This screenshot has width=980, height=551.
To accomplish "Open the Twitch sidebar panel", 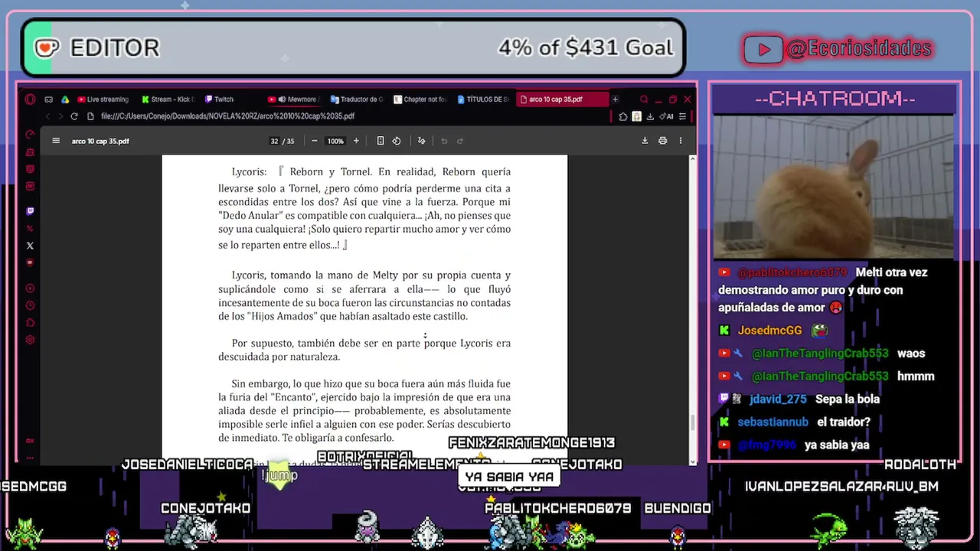I will point(30,211).
